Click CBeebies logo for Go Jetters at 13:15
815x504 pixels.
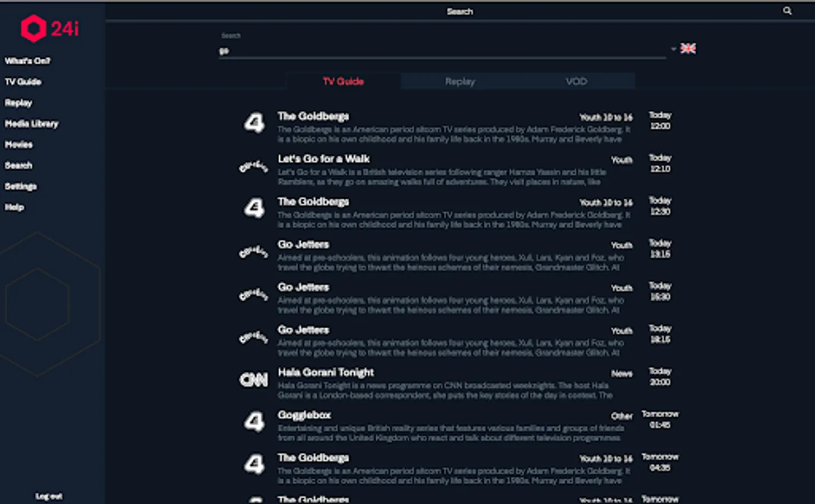(254, 252)
